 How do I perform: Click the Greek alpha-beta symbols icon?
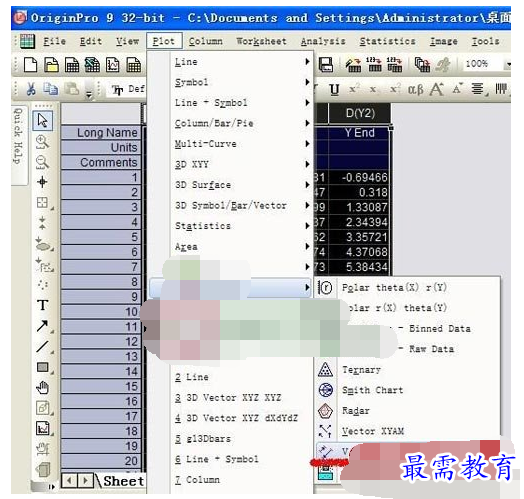click(x=415, y=90)
